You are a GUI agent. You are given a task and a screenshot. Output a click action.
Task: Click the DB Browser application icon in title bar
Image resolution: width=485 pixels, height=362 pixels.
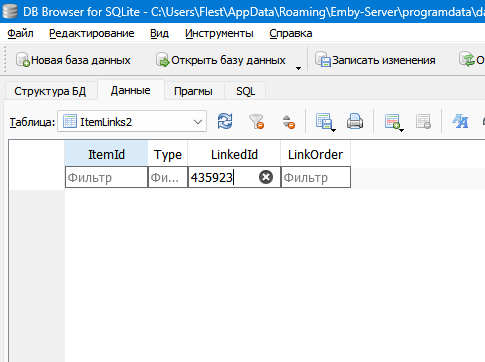click(9, 12)
